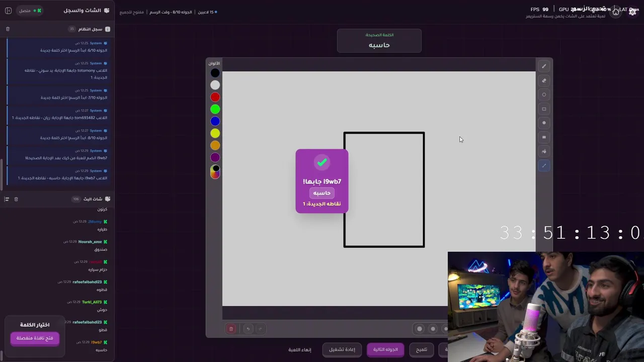Pick the white color swatch
Image resolution: width=644 pixels, height=362 pixels.
215,85
